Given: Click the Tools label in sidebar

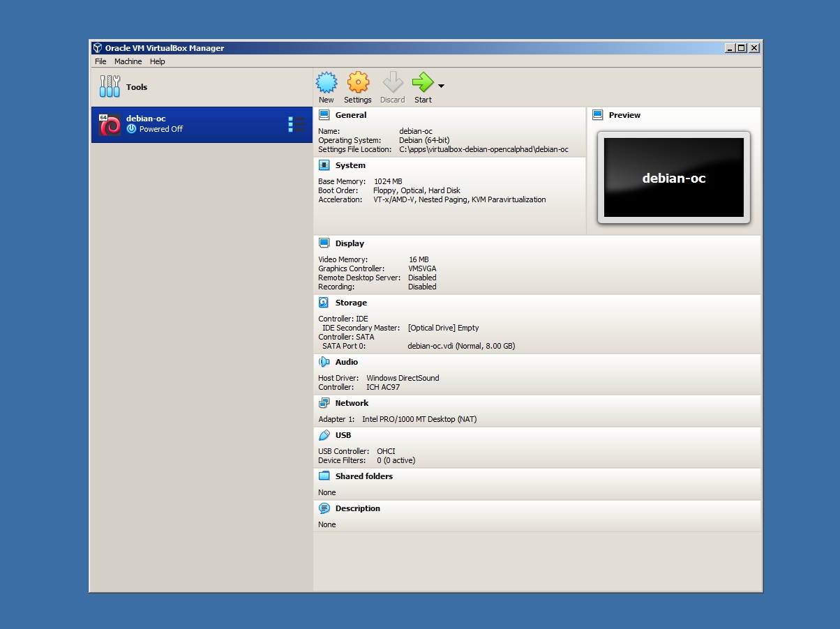Looking at the screenshot, I should click(x=137, y=87).
